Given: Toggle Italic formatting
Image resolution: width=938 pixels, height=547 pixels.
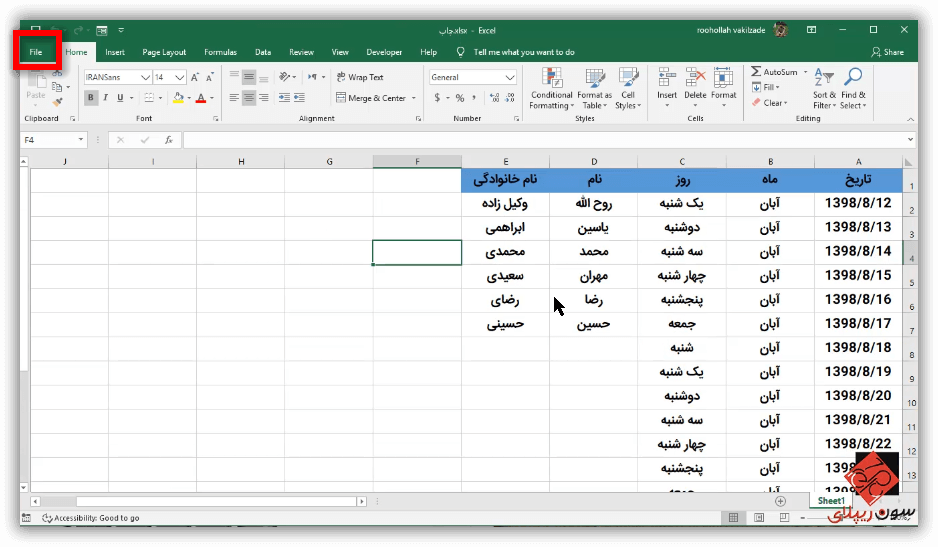Looking at the screenshot, I should (x=105, y=98).
